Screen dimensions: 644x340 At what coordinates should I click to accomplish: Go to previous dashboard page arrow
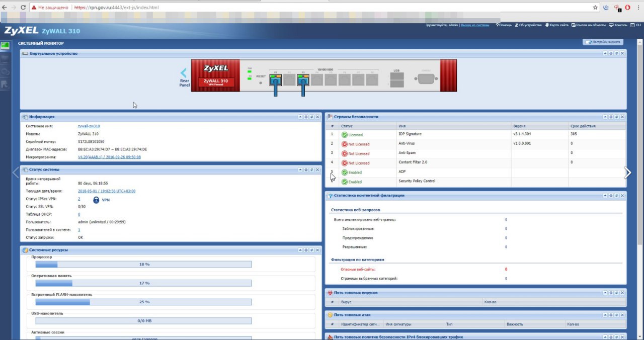pos(16,173)
